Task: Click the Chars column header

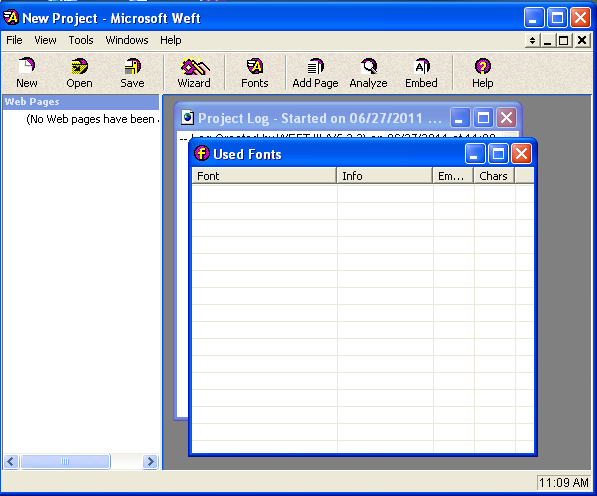Action: point(494,176)
